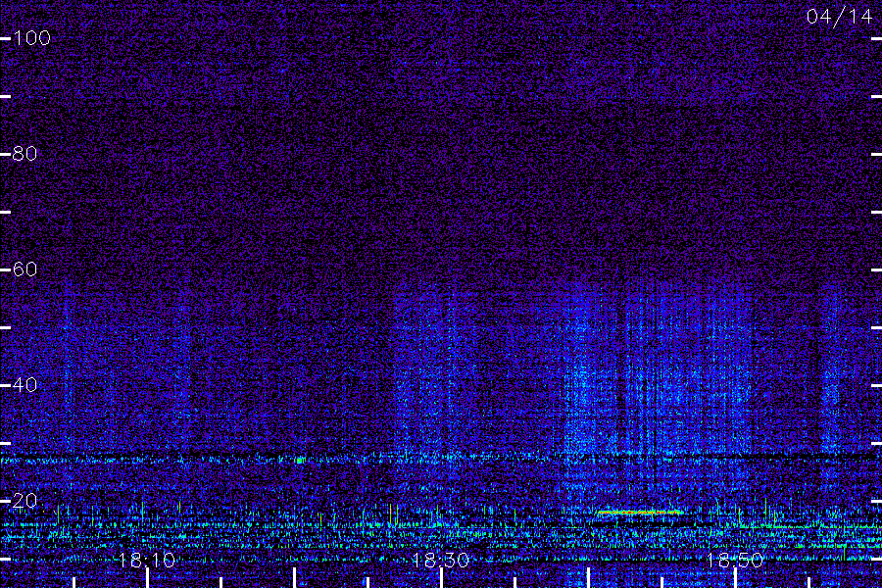Click the 100 frequency axis label
The image size is (882, 588).
[x=31, y=38]
